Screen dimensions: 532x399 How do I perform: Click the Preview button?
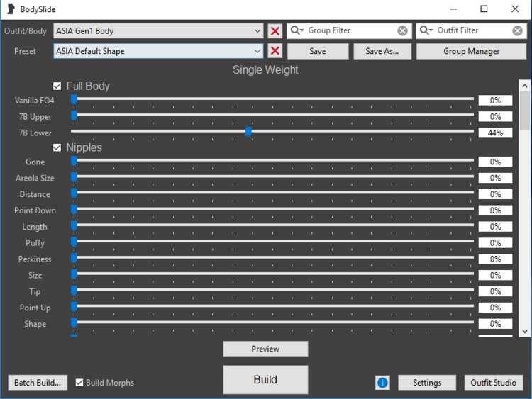[265, 349]
